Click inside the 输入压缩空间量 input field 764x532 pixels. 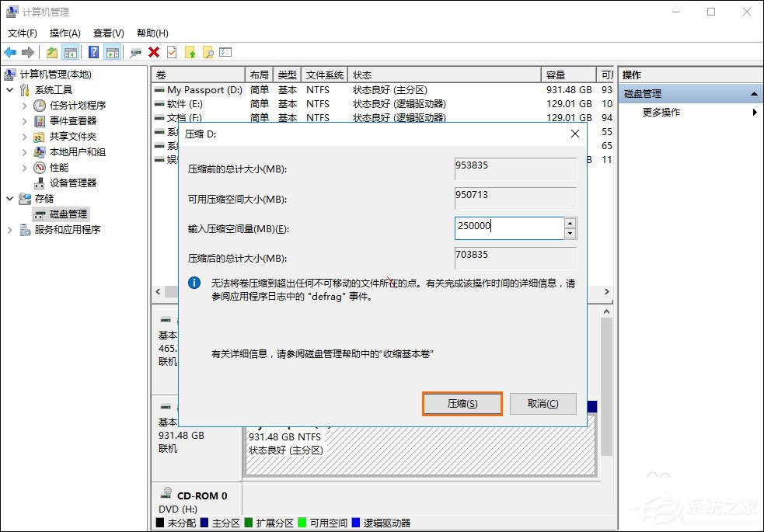tap(505, 227)
